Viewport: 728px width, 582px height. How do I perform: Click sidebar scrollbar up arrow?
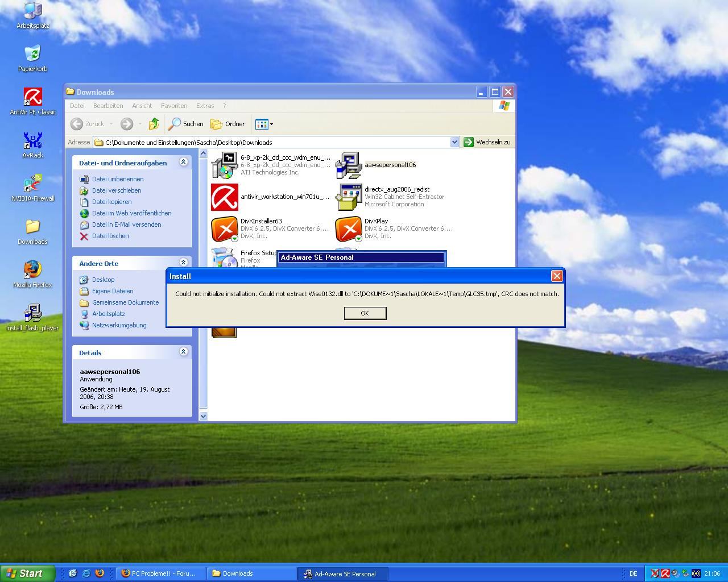coord(203,153)
